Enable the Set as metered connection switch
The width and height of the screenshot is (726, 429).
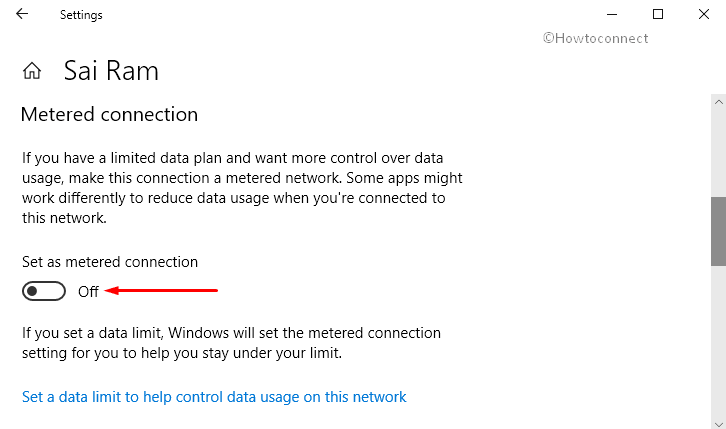click(44, 291)
